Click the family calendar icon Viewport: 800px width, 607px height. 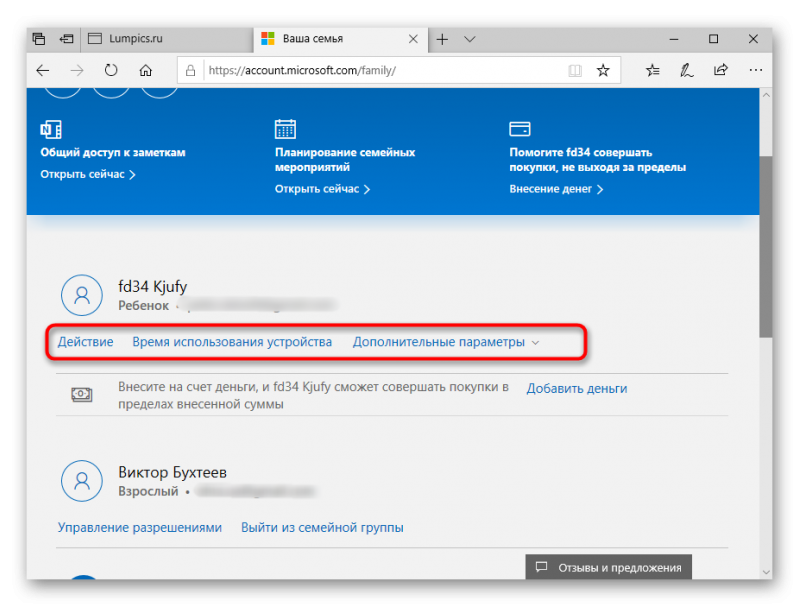(285, 129)
